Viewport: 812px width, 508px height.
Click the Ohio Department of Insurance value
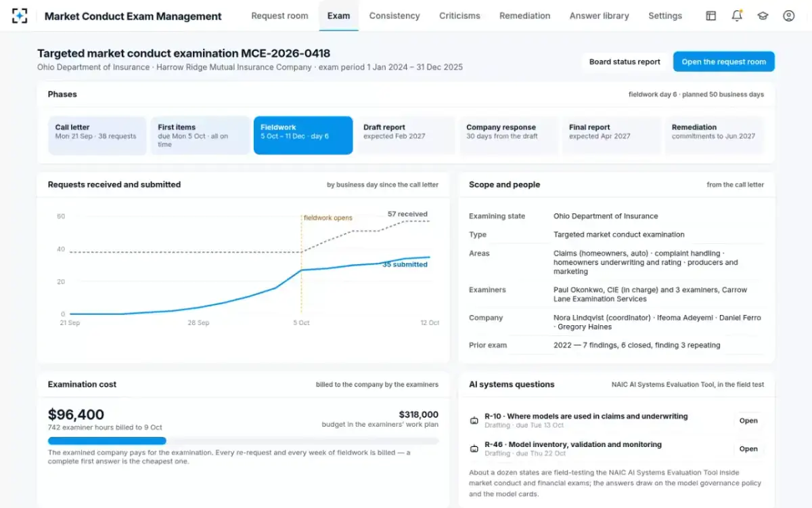coord(606,216)
